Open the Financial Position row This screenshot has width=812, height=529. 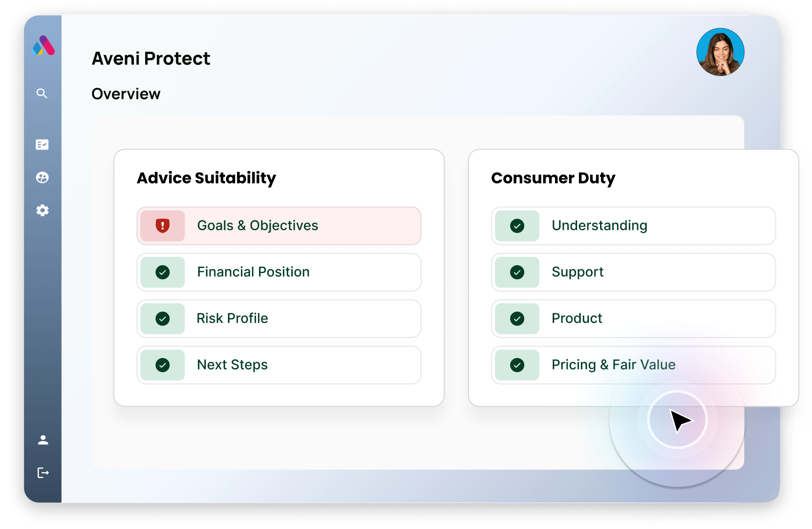point(279,272)
